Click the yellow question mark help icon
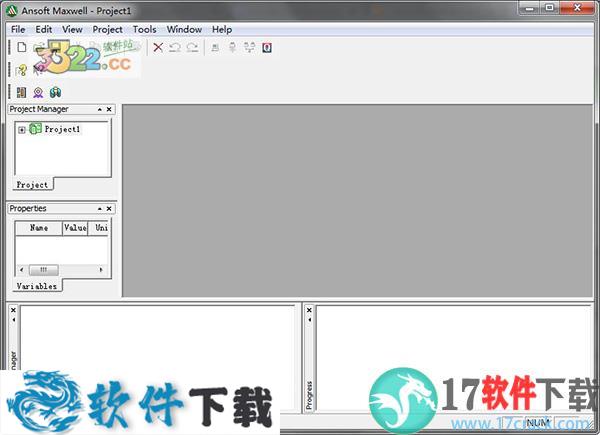Image resolution: width=600 pixels, height=435 pixels. [x=21, y=70]
